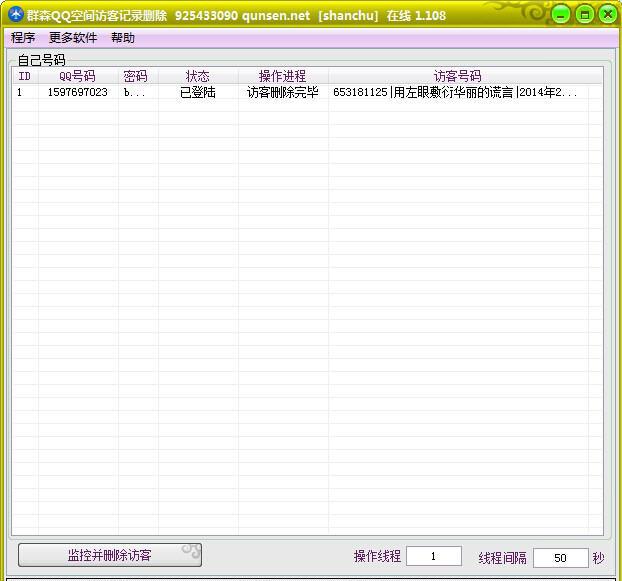Open the 更多软件 menu
This screenshot has height=581, width=622.
(x=73, y=38)
